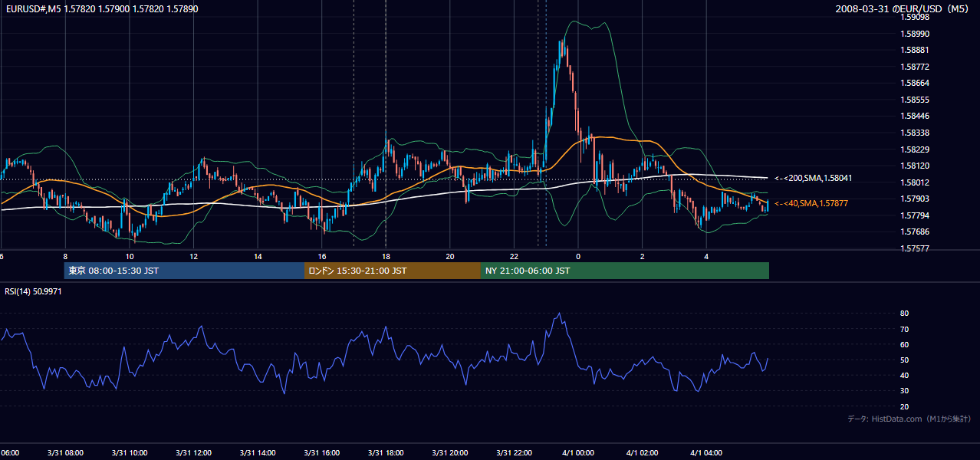Click hour marker 12 under the price chart

(x=193, y=256)
